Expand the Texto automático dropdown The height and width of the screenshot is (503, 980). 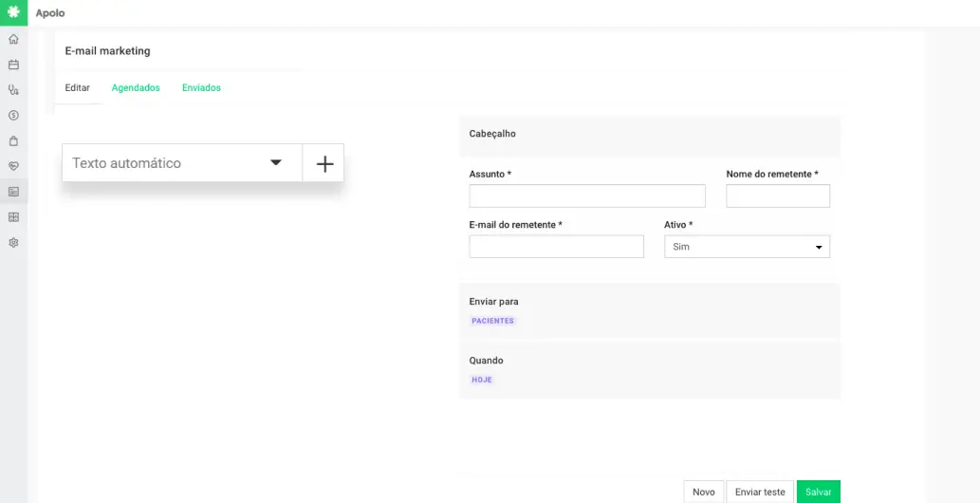pyautogui.click(x=182, y=163)
